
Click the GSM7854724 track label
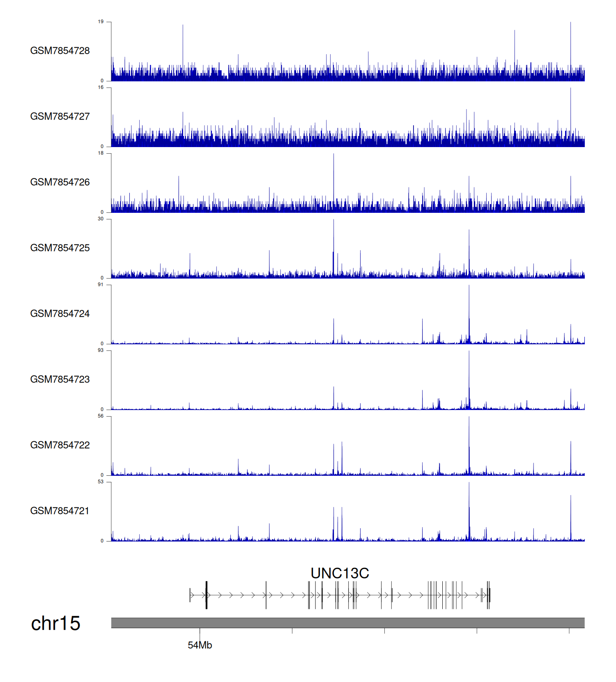point(60,313)
